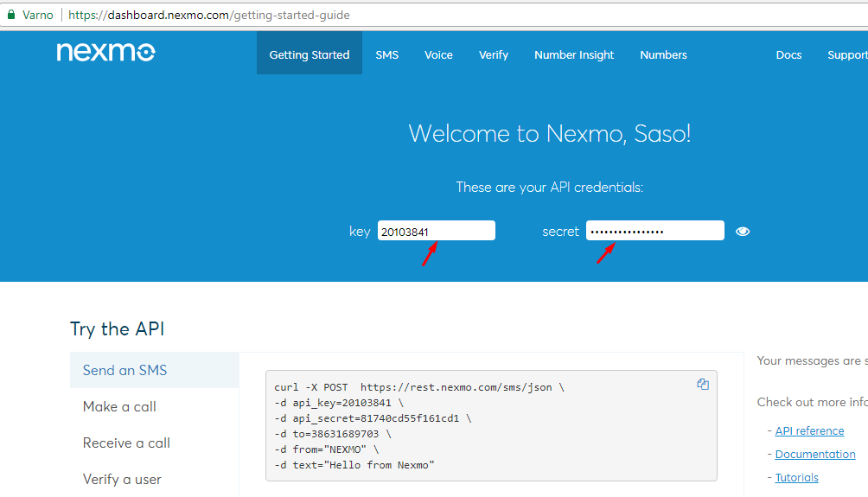Click the from="NEXMO" line in snippet

point(327,449)
